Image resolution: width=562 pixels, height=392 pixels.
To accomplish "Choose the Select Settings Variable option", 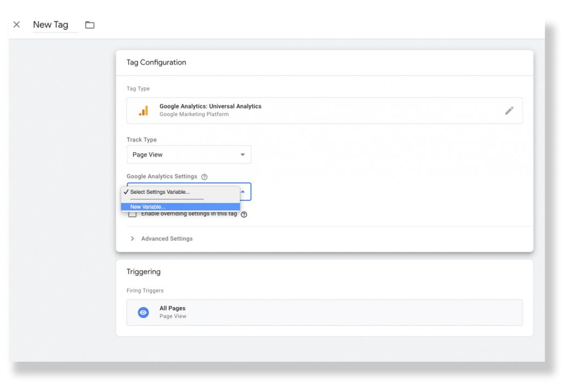I will click(180, 192).
